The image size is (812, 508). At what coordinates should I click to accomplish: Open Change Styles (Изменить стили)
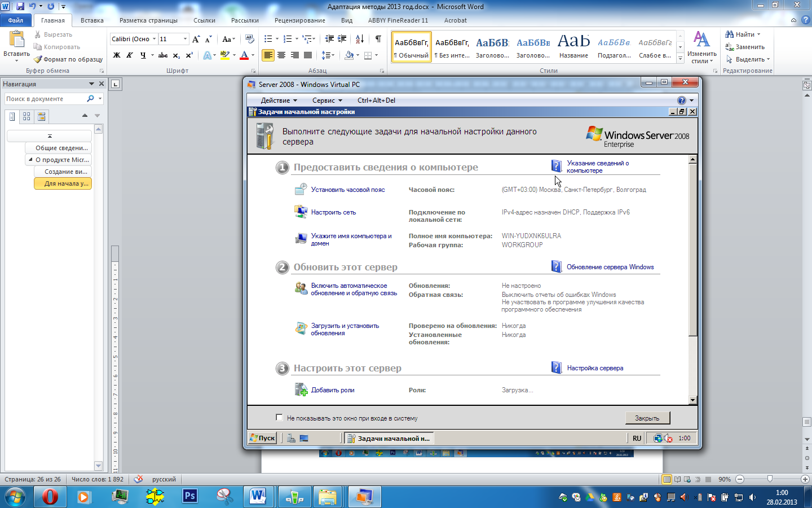(x=701, y=47)
